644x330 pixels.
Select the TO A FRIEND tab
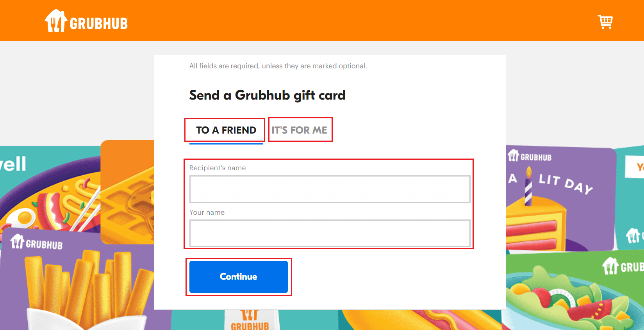226,130
